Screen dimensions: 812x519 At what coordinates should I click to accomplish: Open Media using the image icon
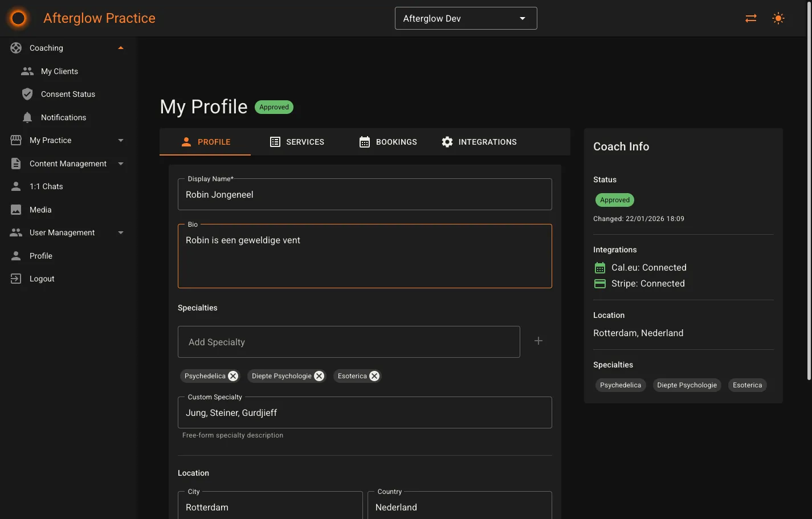tap(15, 209)
